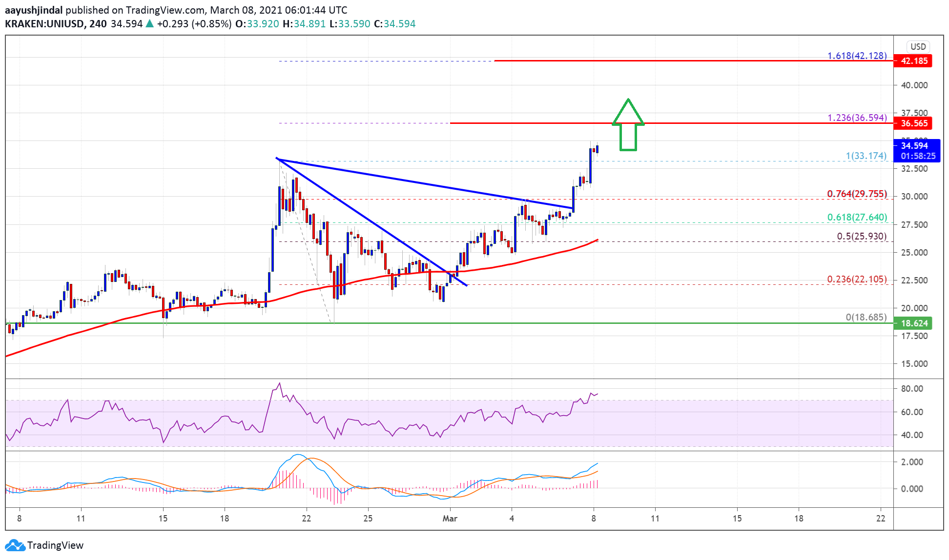
Task: Click the Mar date label on time axis
Action: 450,518
